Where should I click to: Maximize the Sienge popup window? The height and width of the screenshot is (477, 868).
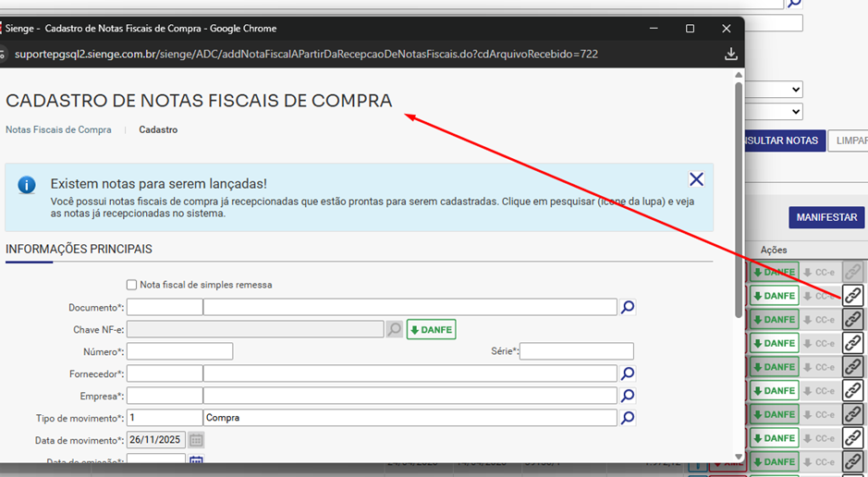pyautogui.click(x=690, y=29)
